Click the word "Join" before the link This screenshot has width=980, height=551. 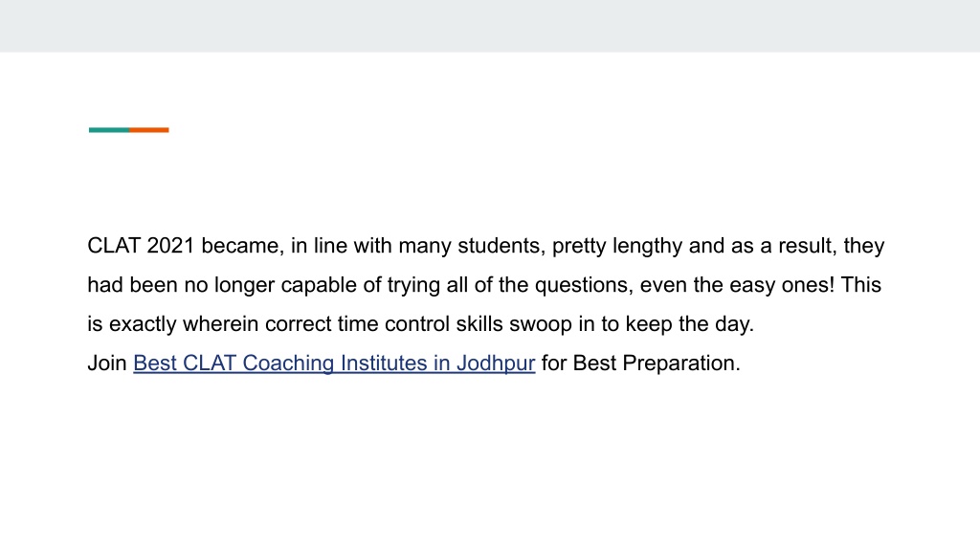click(107, 363)
